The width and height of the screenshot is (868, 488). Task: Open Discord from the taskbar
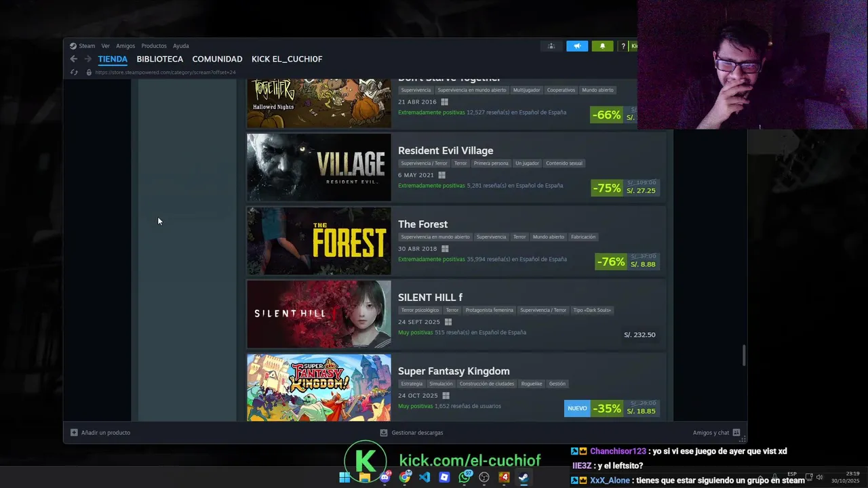(385, 477)
